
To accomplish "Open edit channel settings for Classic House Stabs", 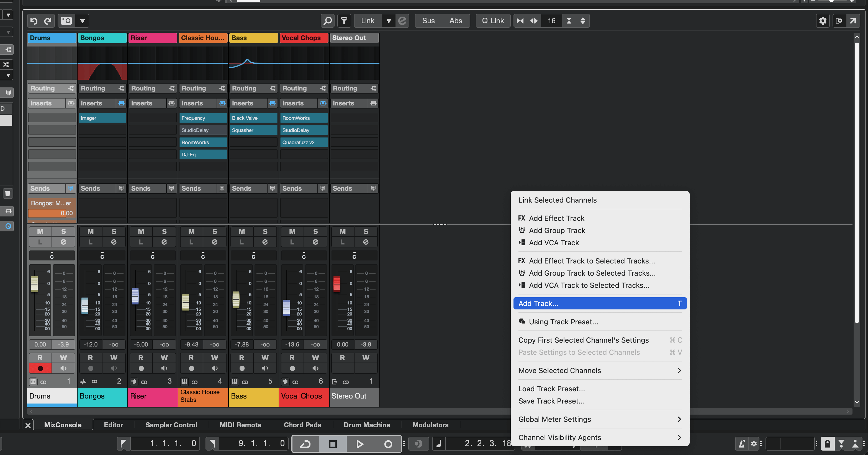I will (215, 242).
